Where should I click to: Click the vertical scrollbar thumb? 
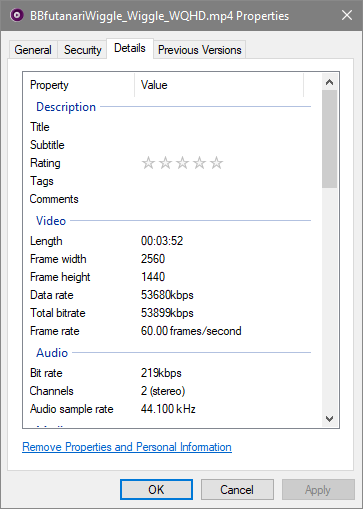329,139
